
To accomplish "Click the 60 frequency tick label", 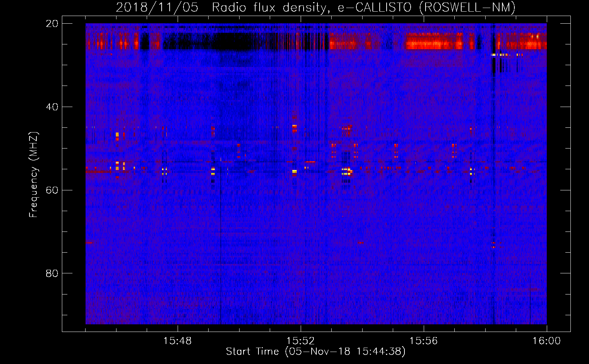I will pos(52,190).
